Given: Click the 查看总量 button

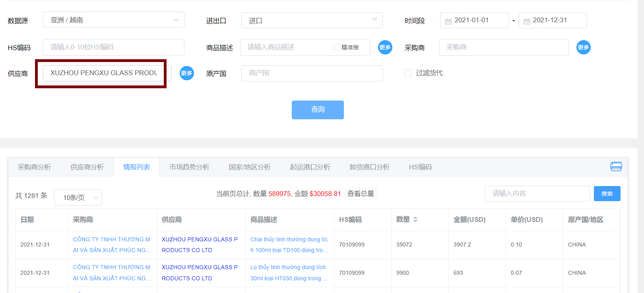Looking at the screenshot, I should tap(361, 194).
